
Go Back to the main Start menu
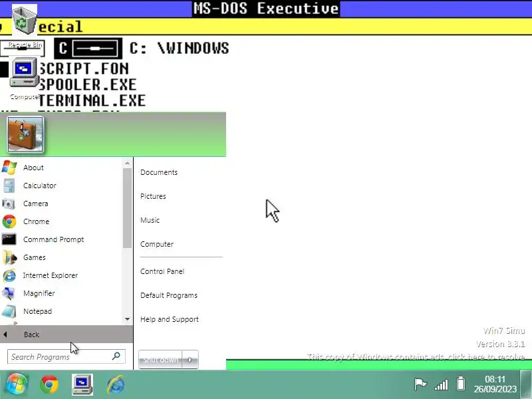66,334
